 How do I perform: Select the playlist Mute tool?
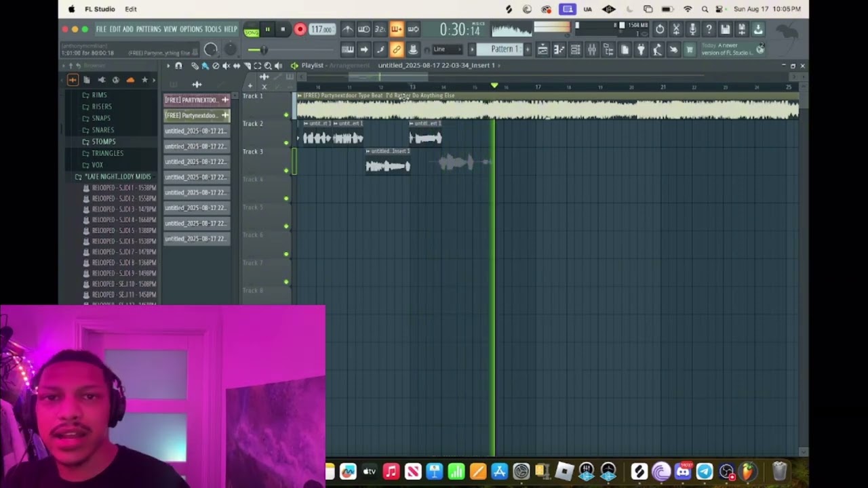pos(226,66)
